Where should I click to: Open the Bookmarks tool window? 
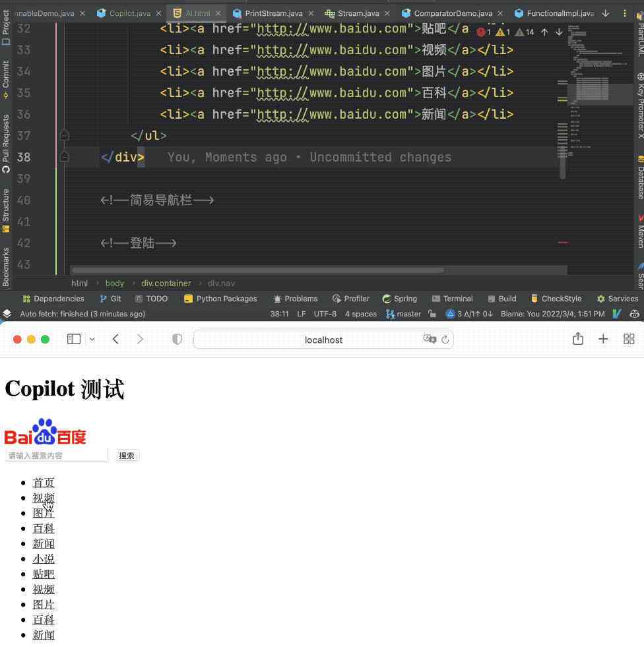(5, 267)
